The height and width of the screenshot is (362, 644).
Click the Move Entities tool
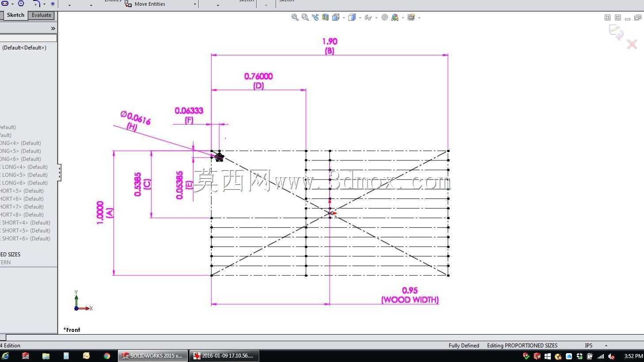[145, 4]
